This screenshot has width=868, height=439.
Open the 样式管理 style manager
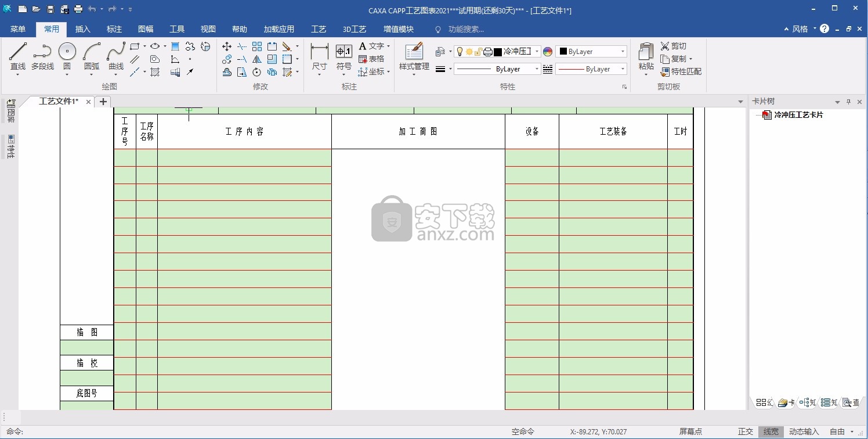click(414, 57)
